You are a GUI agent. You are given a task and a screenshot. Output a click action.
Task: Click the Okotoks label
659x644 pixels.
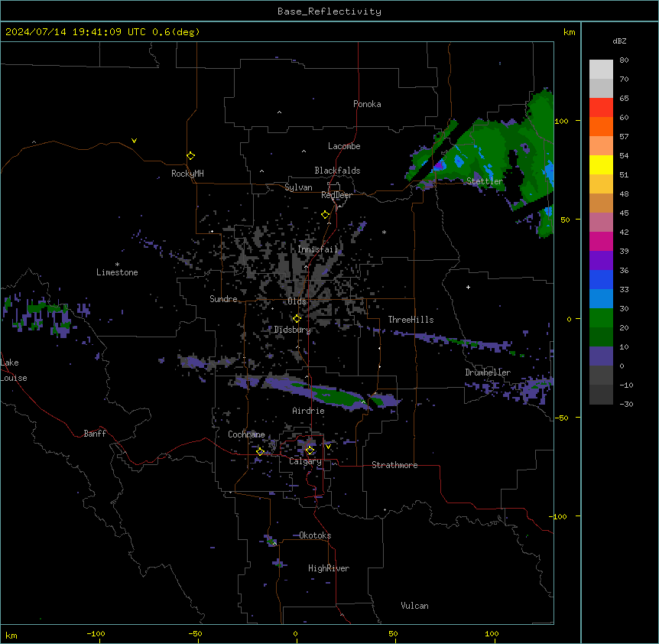(x=315, y=535)
